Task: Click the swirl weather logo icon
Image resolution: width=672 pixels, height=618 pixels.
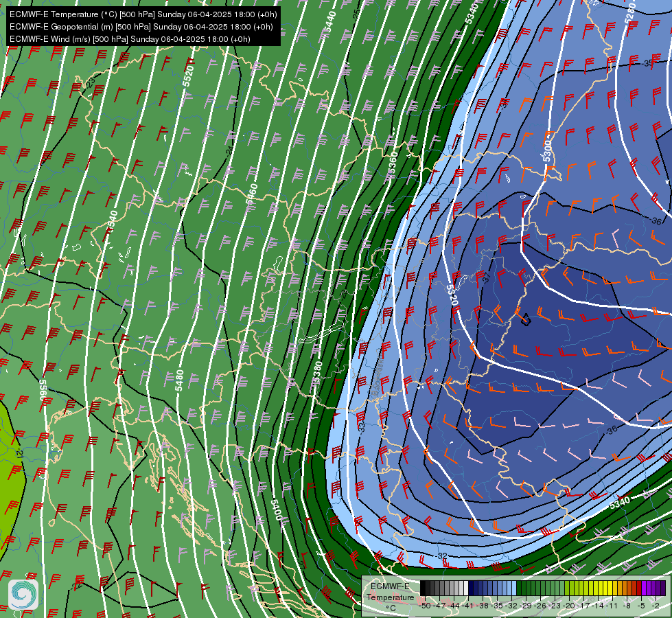Action: click(23, 595)
